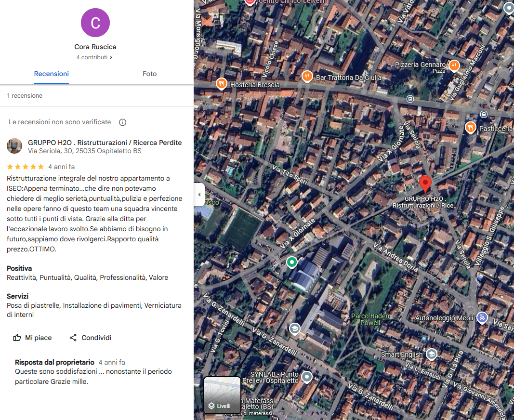
Task: Click the Smart English map label
Action: click(x=402, y=354)
